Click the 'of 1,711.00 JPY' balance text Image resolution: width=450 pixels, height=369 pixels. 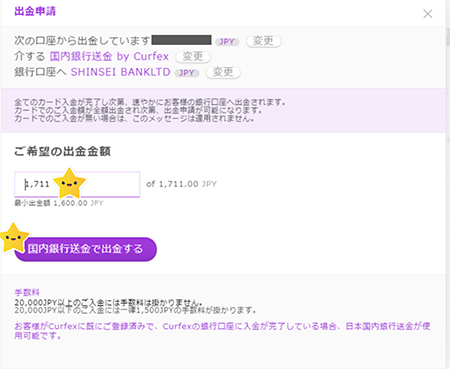pos(182,184)
